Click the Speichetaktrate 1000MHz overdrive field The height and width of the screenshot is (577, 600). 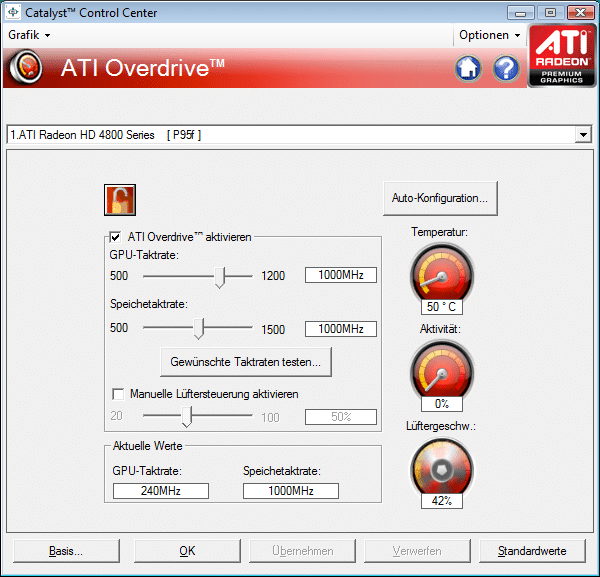(341, 329)
